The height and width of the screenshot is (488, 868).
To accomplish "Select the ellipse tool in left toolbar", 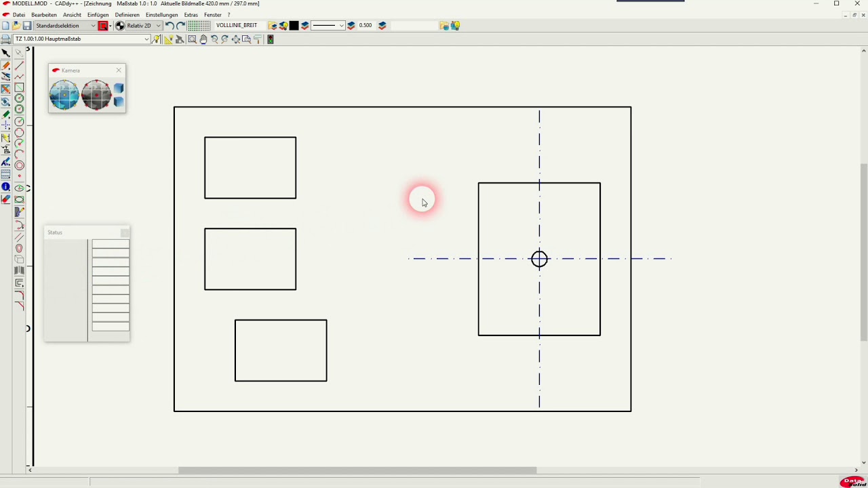I will (19, 188).
